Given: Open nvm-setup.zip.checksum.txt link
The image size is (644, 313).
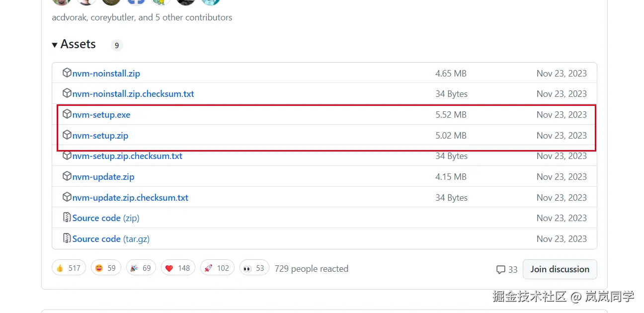Looking at the screenshot, I should click(x=127, y=156).
